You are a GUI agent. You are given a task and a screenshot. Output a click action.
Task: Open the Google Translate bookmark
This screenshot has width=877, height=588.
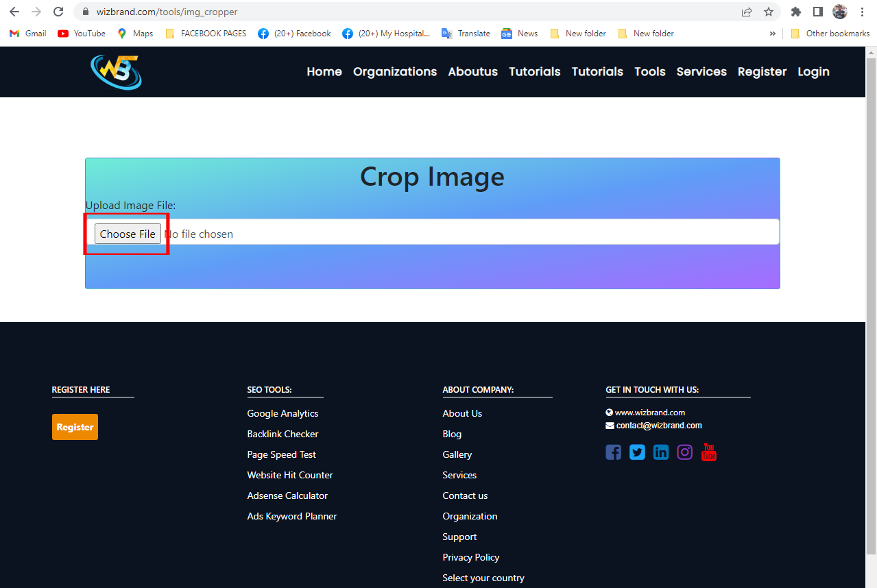[x=466, y=33]
